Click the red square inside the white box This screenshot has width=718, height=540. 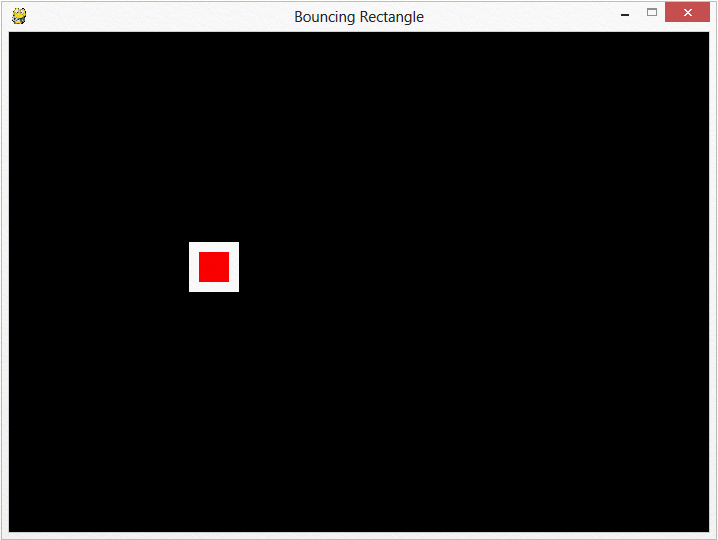tap(214, 267)
